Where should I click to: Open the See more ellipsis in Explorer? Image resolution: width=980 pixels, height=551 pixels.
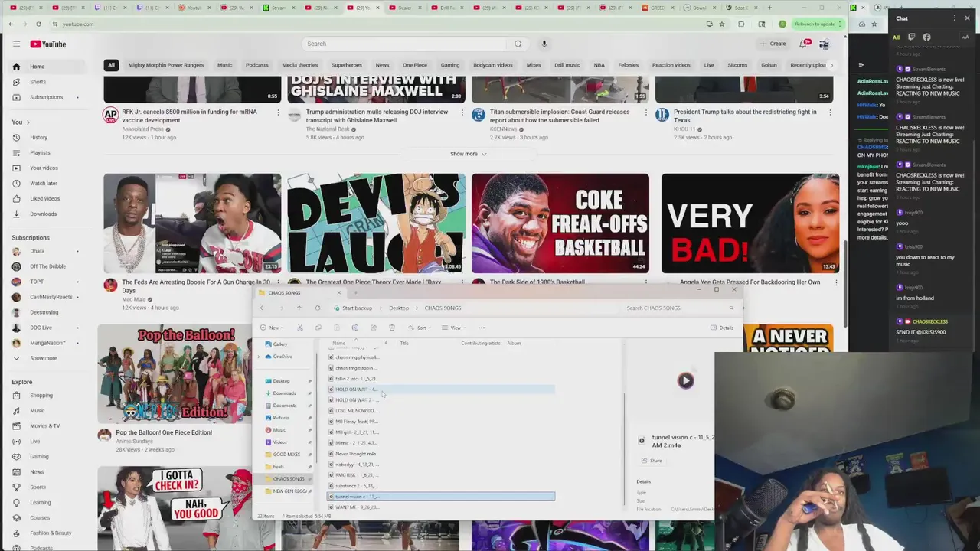pyautogui.click(x=482, y=328)
